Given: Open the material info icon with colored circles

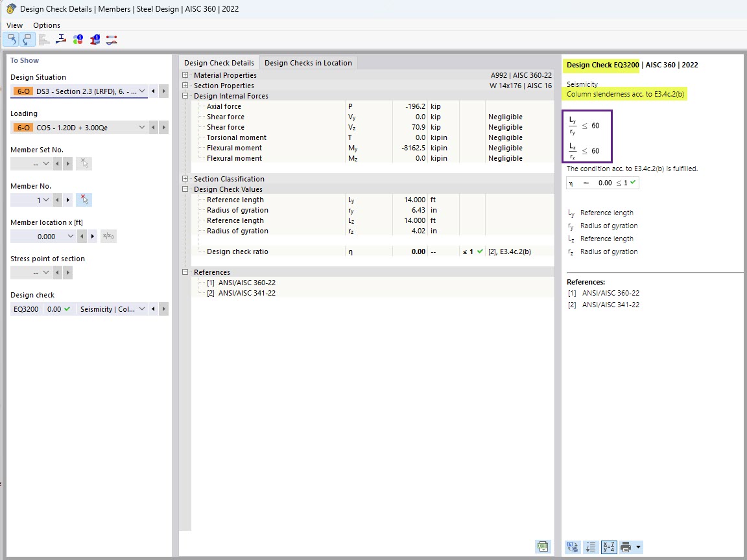Looking at the screenshot, I should [x=78, y=39].
